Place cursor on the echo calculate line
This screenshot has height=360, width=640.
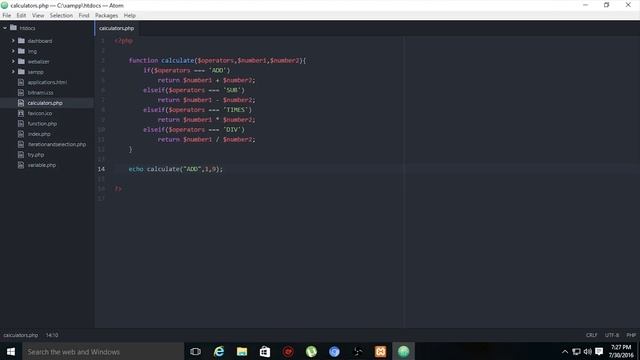(x=176, y=169)
